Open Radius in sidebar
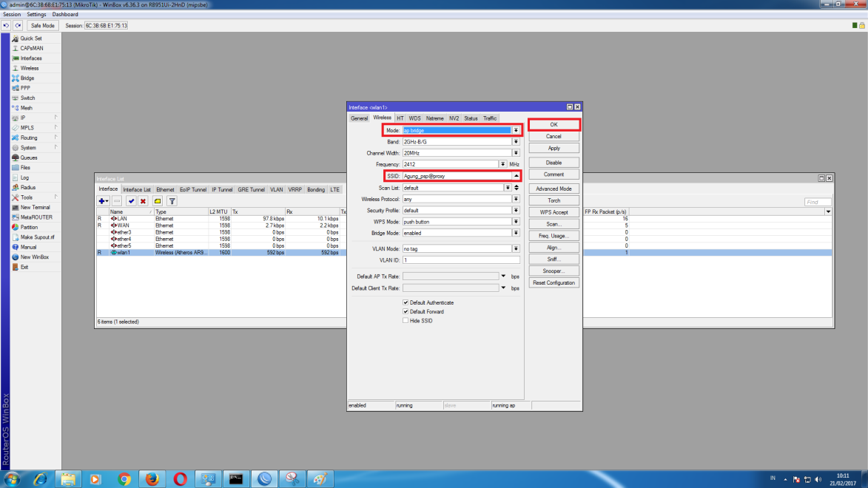Image resolution: width=868 pixels, height=488 pixels. click(x=27, y=188)
